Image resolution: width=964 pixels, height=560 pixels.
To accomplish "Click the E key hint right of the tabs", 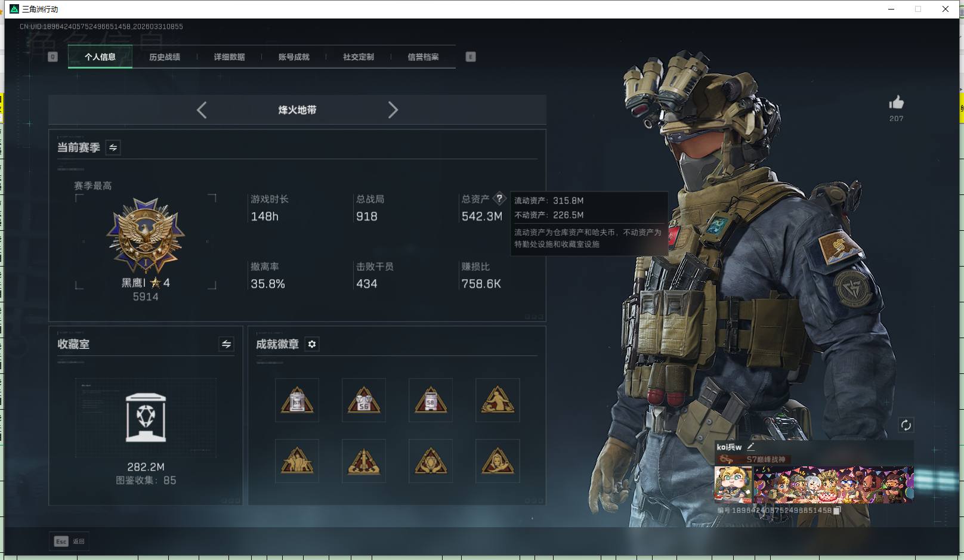I will tap(471, 57).
